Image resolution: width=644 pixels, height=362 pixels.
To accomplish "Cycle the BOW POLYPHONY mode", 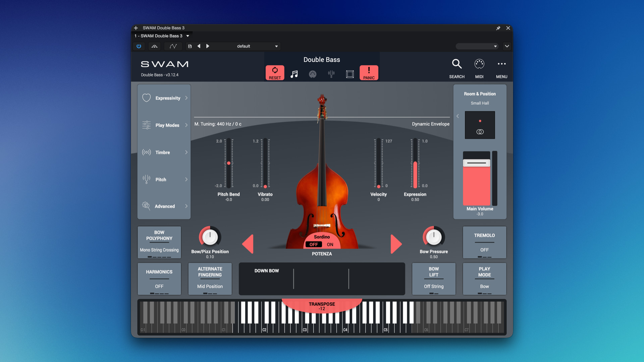I will pos(159,242).
